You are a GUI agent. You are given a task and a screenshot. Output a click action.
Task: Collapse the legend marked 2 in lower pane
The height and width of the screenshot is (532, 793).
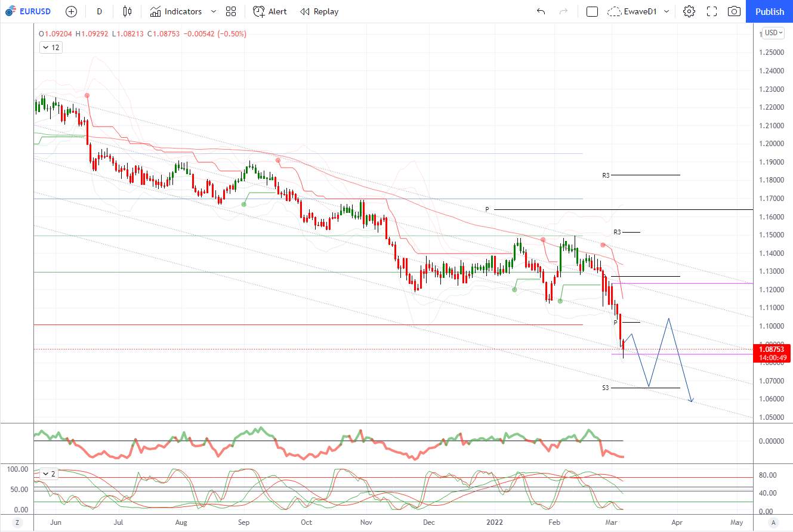pyautogui.click(x=49, y=474)
